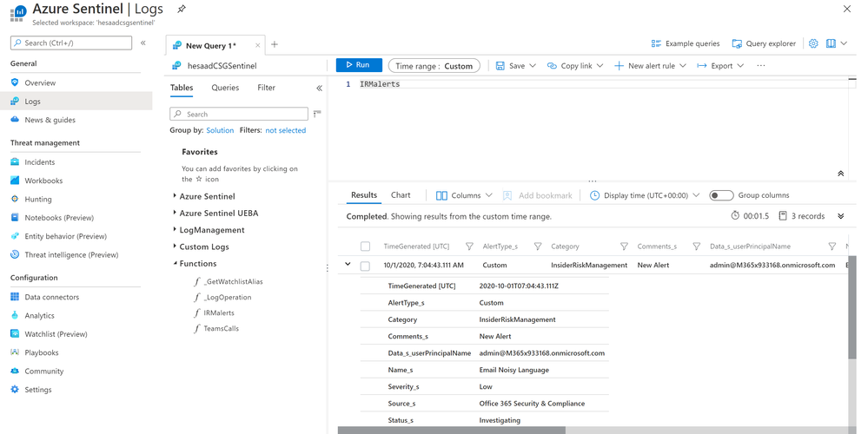Image resolution: width=868 pixels, height=434 pixels.
Task: Open New alert rule dropdown
Action: pyautogui.click(x=651, y=66)
